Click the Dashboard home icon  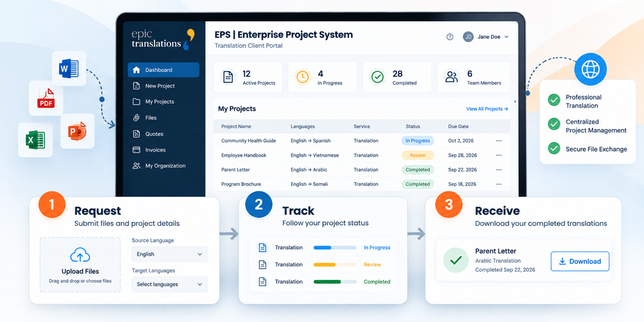(136, 70)
